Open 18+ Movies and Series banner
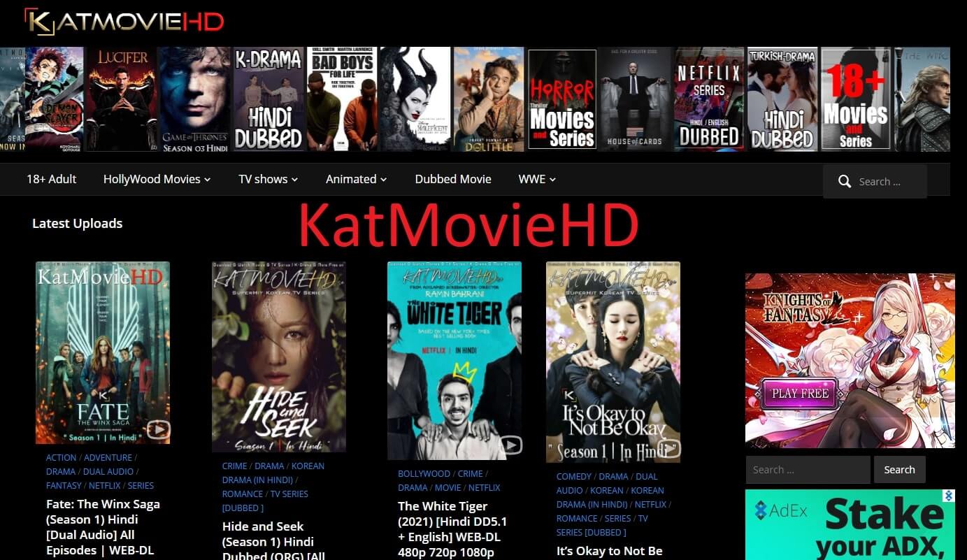 click(x=856, y=99)
